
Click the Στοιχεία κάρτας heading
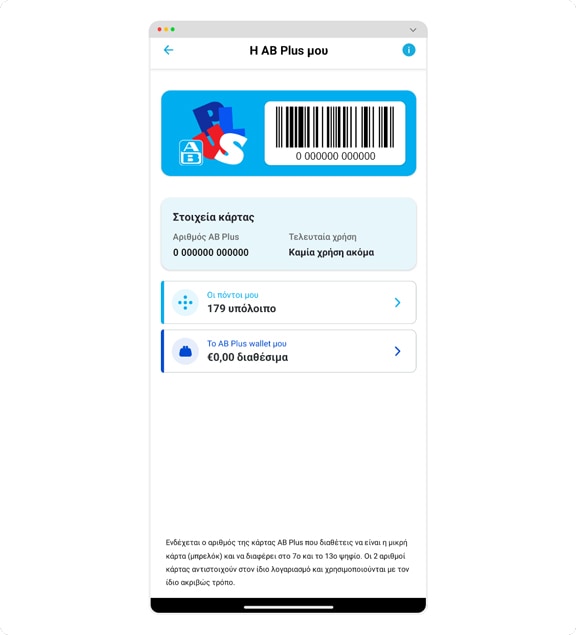point(213,217)
